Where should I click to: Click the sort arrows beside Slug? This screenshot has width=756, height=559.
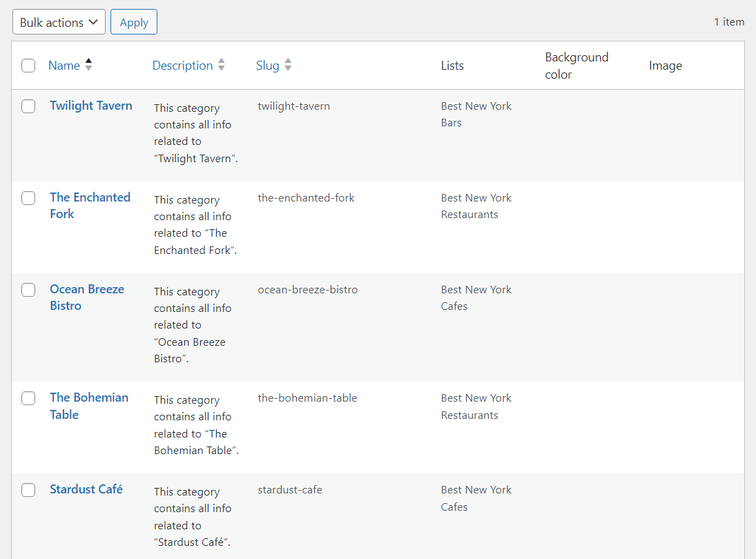point(288,65)
